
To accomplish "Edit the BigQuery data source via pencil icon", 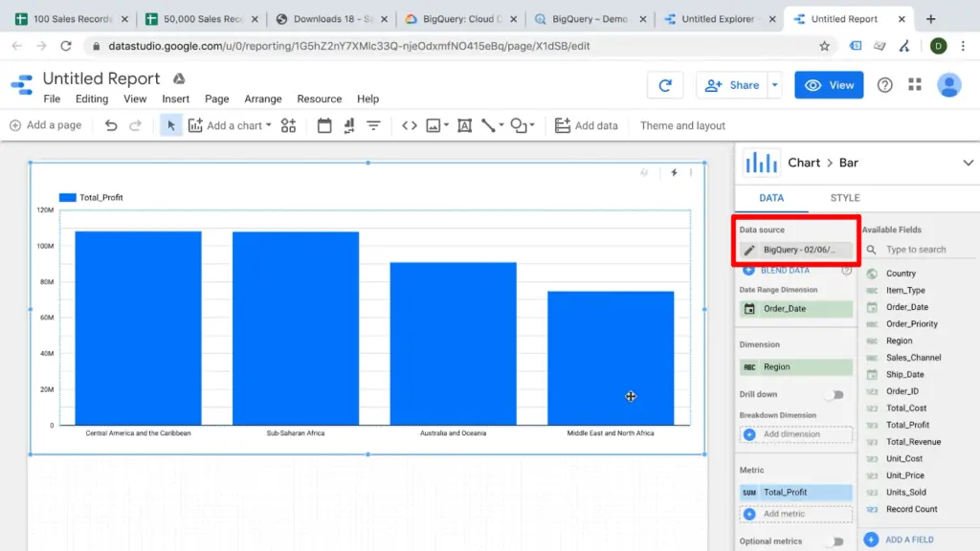I will coord(749,249).
